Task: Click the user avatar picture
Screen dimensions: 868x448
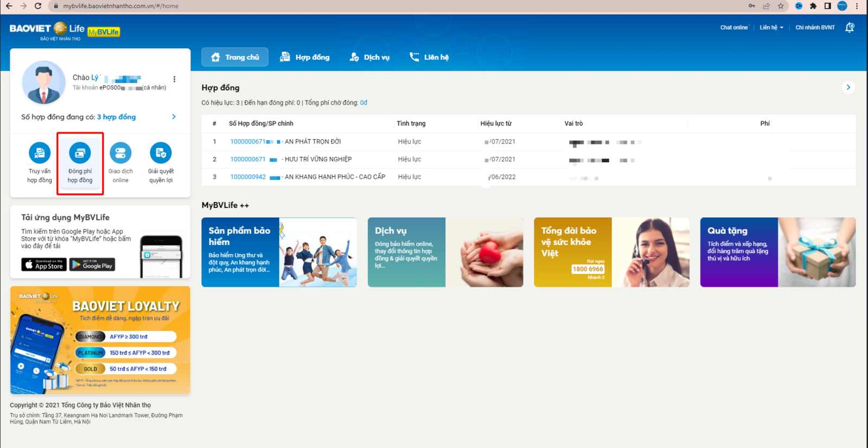Action: click(x=43, y=83)
